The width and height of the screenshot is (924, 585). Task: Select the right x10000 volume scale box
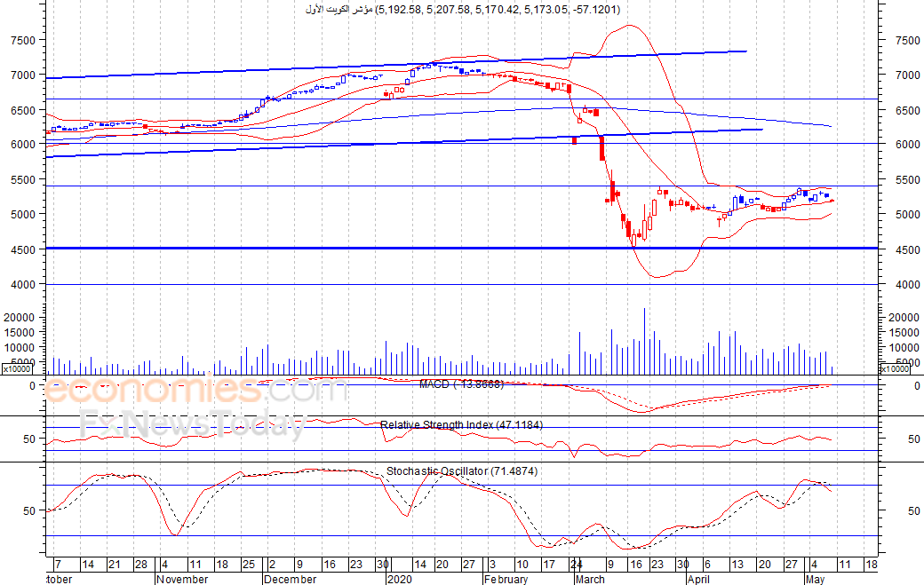895,369
